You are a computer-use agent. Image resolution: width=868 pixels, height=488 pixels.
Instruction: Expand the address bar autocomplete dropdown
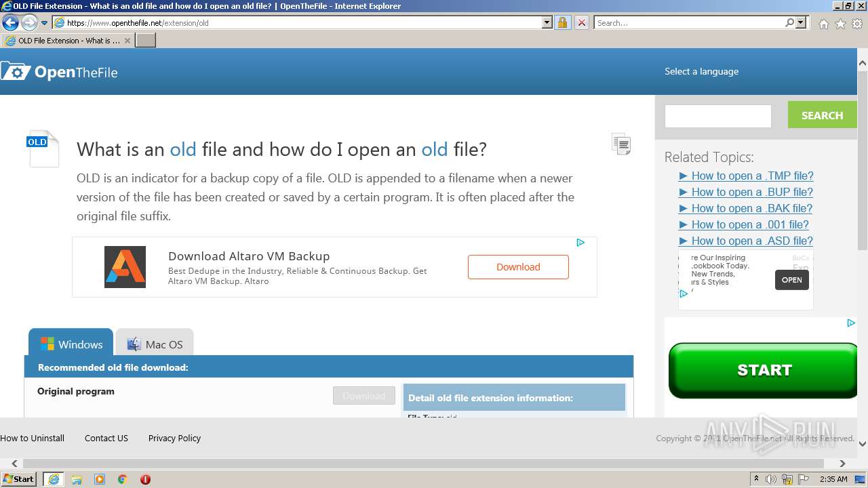pos(547,22)
